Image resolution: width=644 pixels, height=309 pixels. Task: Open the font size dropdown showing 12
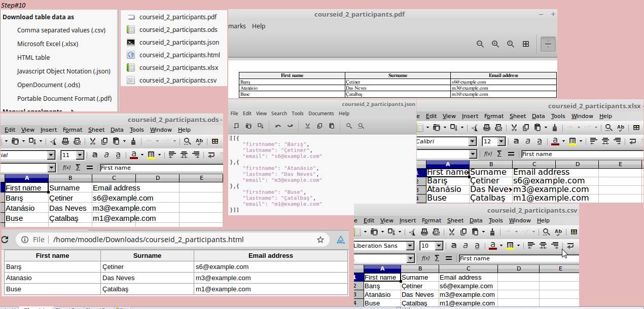[x=501, y=141]
